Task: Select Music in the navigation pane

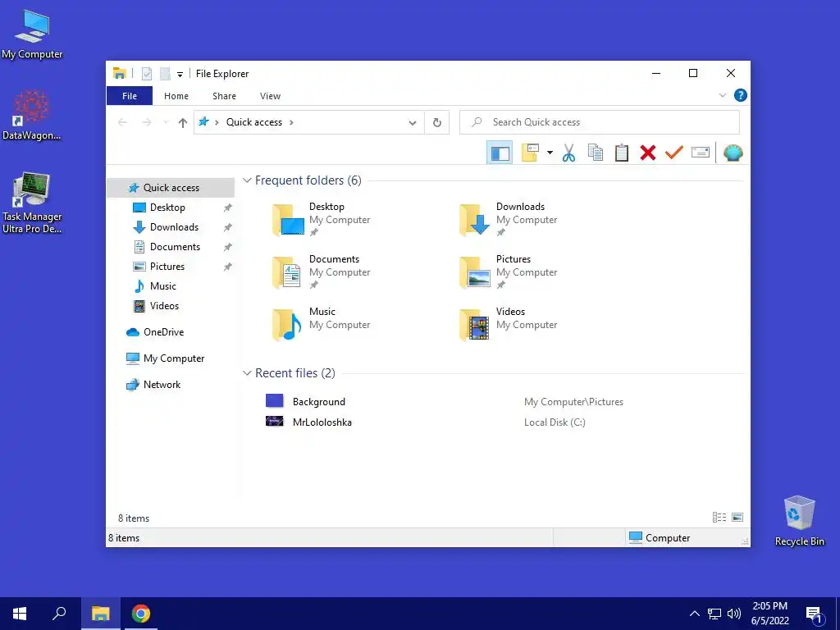Action: click(163, 286)
